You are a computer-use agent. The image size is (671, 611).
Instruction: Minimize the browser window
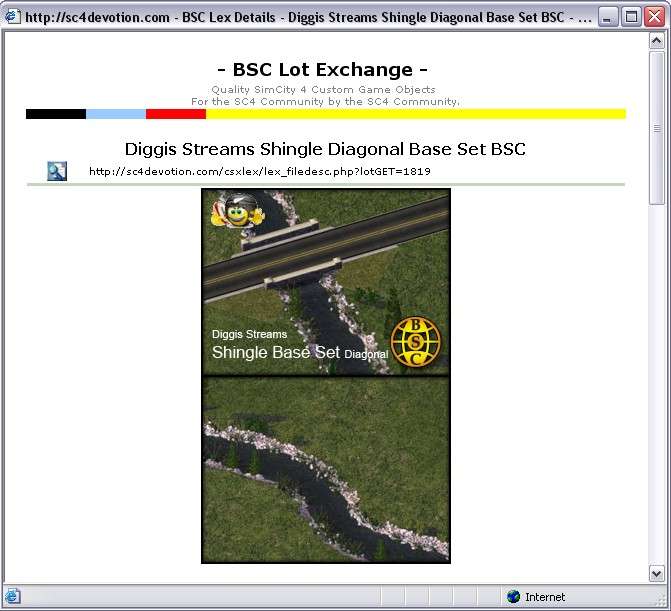point(607,17)
